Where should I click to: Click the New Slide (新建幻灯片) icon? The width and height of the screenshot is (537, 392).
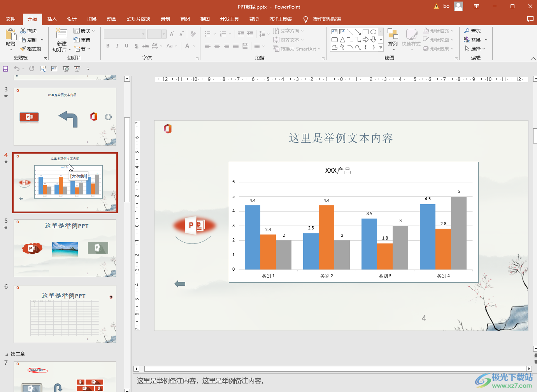point(61,33)
